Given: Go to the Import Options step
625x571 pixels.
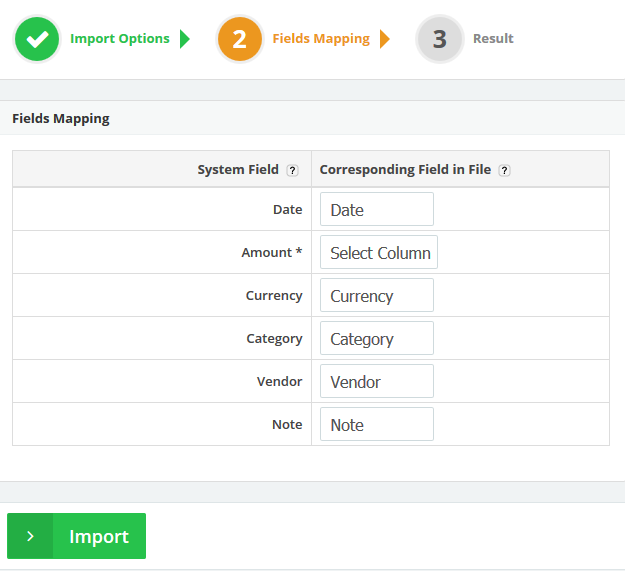Looking at the screenshot, I should coord(120,39).
